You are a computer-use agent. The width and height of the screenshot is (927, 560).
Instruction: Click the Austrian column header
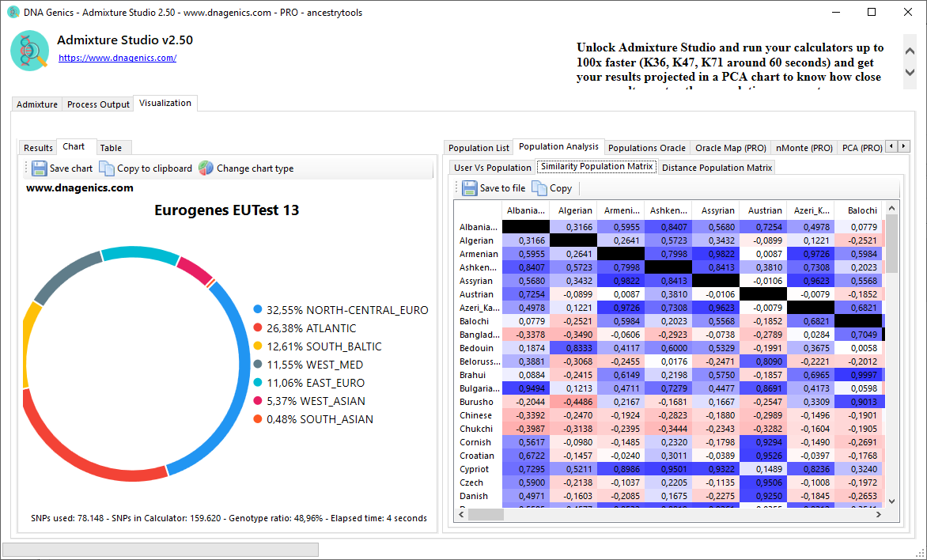pyautogui.click(x=764, y=210)
